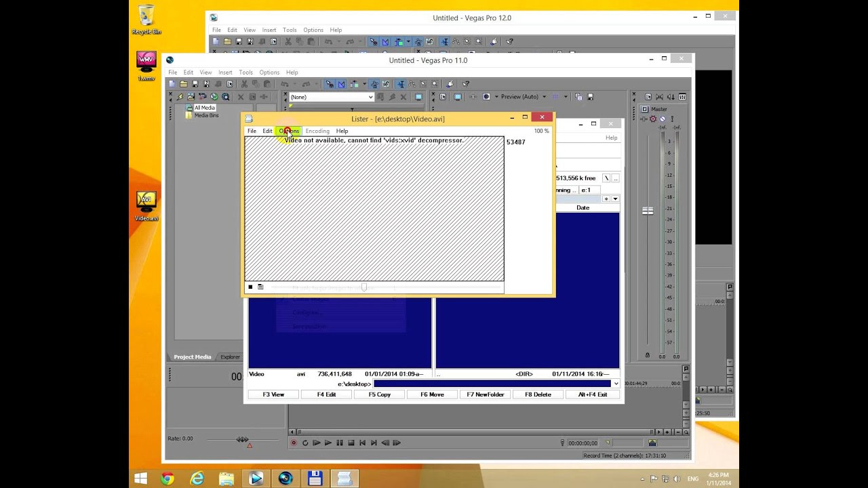Click stop button in Lister player

coord(250,287)
